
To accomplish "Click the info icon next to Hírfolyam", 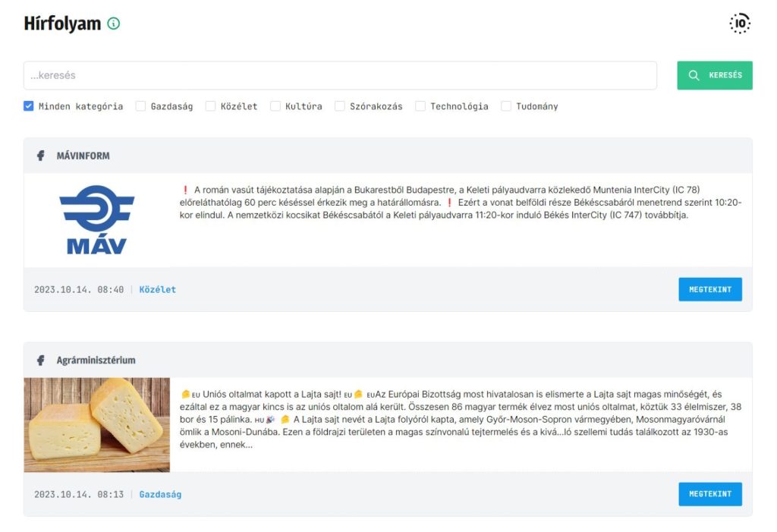I will 114,24.
